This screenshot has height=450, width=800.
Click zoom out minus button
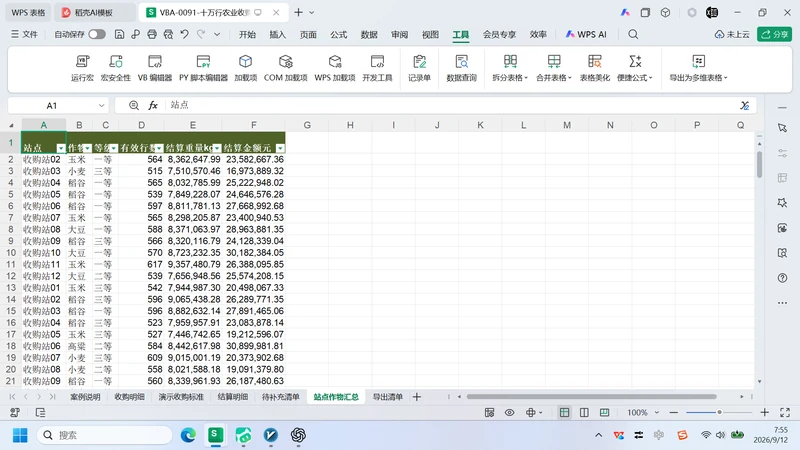[673, 412]
